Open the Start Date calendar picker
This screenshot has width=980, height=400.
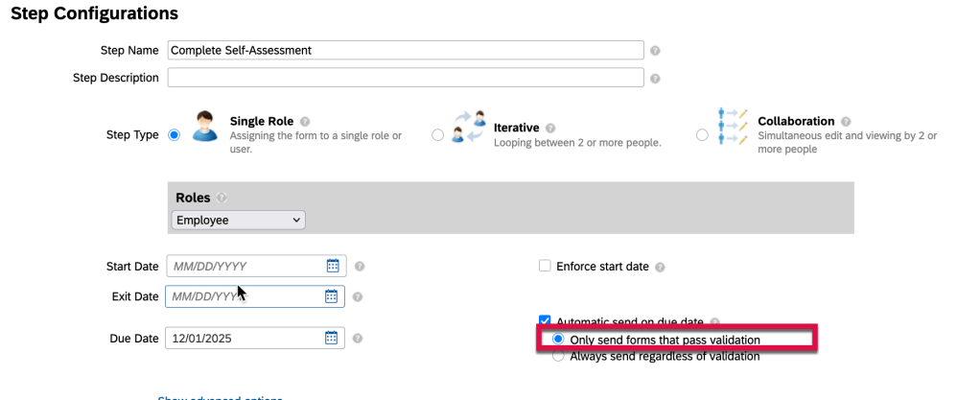pos(332,266)
